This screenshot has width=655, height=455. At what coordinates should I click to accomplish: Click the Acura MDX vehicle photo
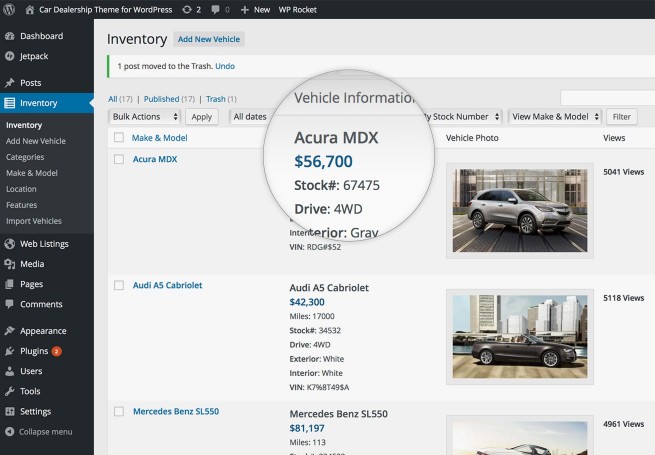click(520, 211)
